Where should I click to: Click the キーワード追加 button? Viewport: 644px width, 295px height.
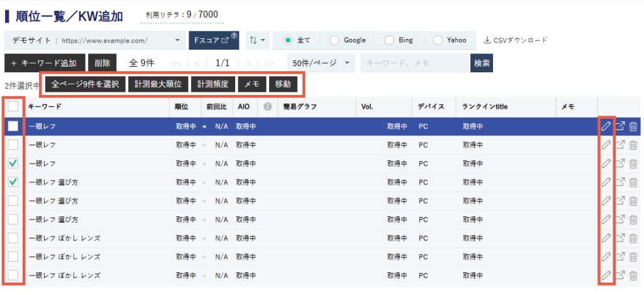[x=44, y=63]
